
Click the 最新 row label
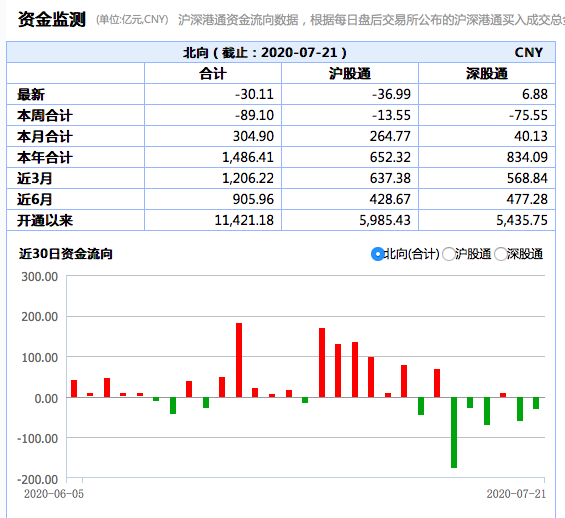tap(31, 95)
